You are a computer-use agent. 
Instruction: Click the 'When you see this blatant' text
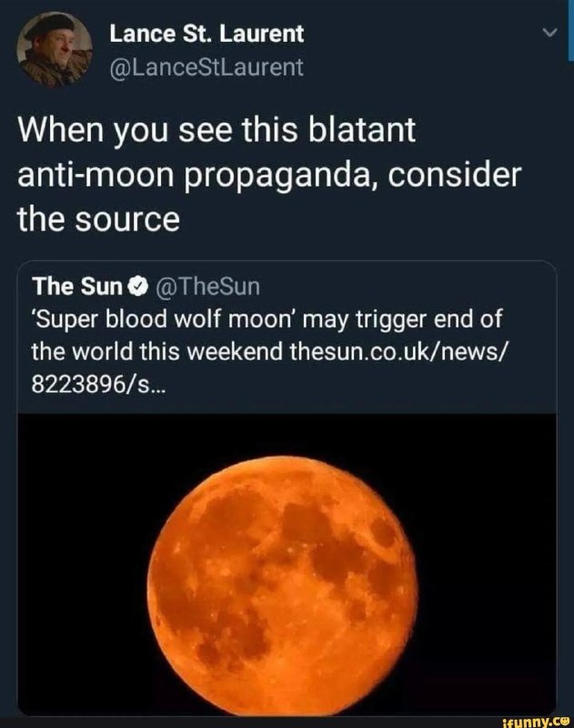point(217,130)
